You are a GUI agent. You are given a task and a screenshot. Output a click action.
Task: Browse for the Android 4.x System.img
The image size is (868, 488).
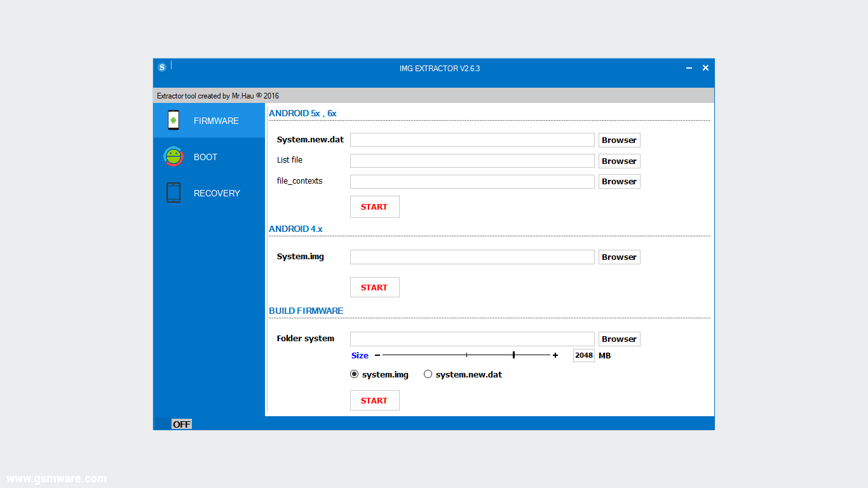(618, 257)
